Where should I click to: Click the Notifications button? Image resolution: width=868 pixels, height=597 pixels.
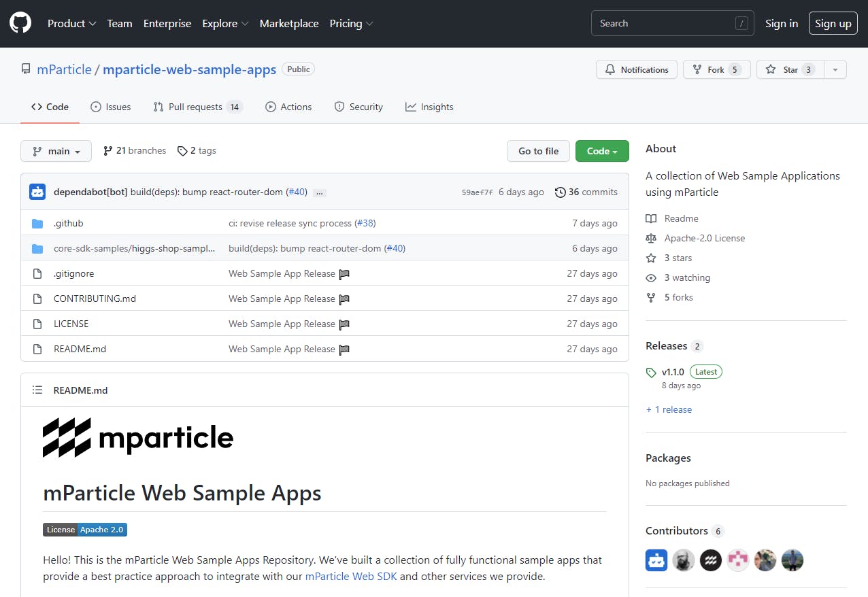click(x=637, y=69)
